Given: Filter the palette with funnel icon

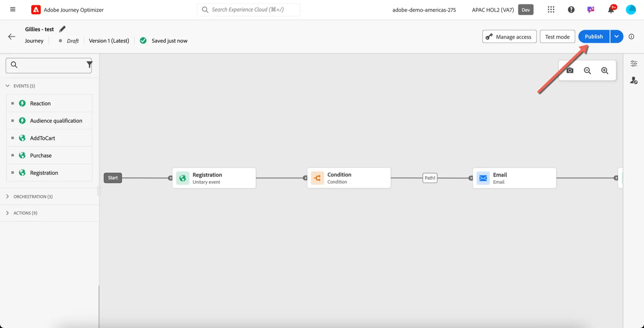Looking at the screenshot, I should [89, 64].
